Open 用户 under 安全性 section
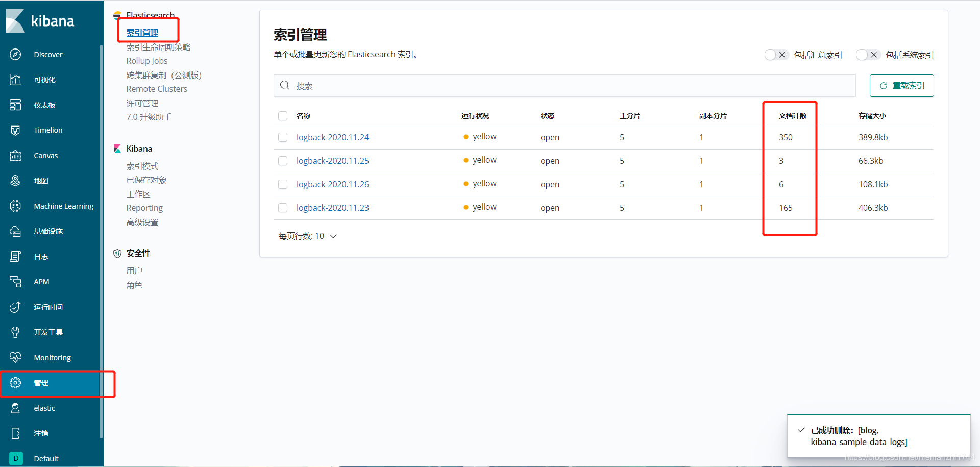Image resolution: width=980 pixels, height=467 pixels. tap(134, 271)
